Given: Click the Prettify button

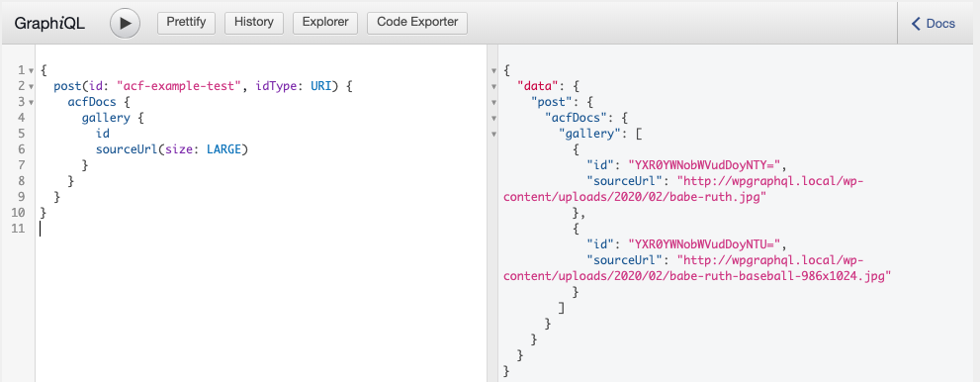Looking at the screenshot, I should 186,23.
